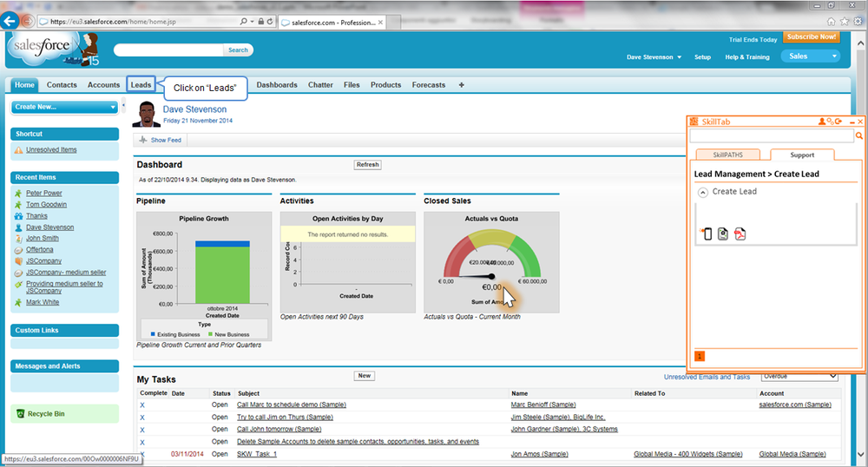This screenshot has height=467, width=868.
Task: Select the Support tab in SkillTab
Action: (x=802, y=155)
